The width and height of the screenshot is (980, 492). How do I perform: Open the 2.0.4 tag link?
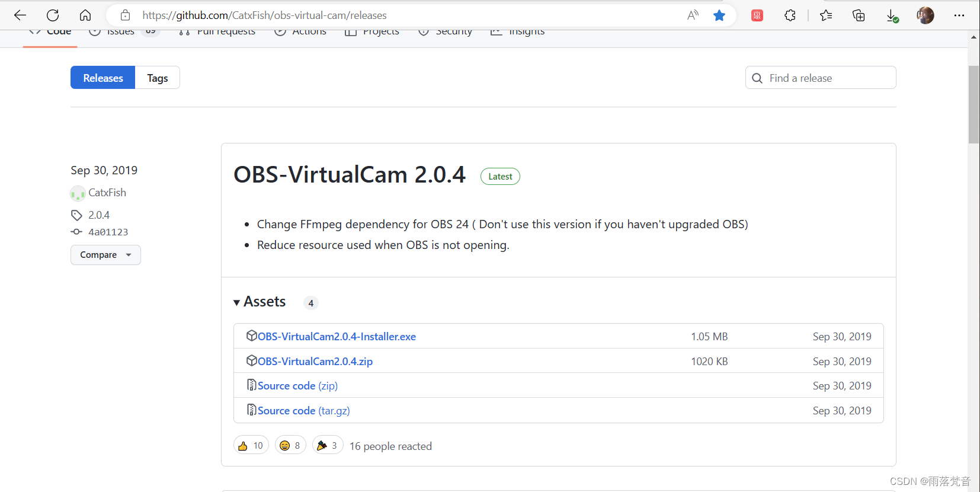(x=99, y=215)
